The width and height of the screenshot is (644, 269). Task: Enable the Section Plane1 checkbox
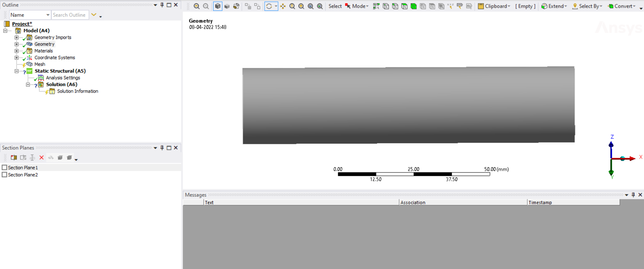click(x=4, y=167)
